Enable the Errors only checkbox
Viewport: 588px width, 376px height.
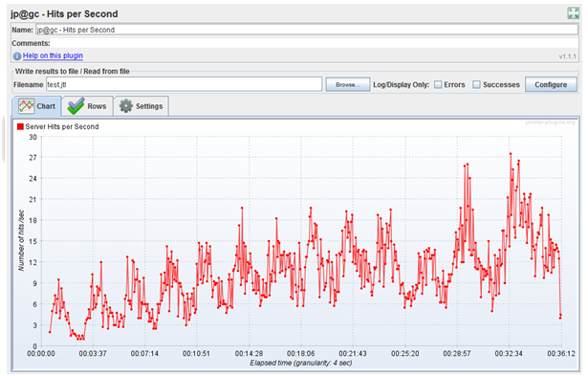tap(438, 85)
